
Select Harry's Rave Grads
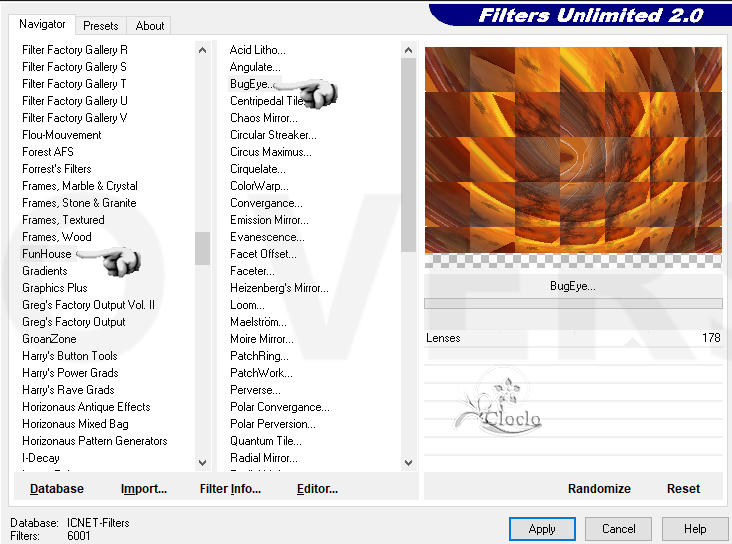tap(68, 390)
